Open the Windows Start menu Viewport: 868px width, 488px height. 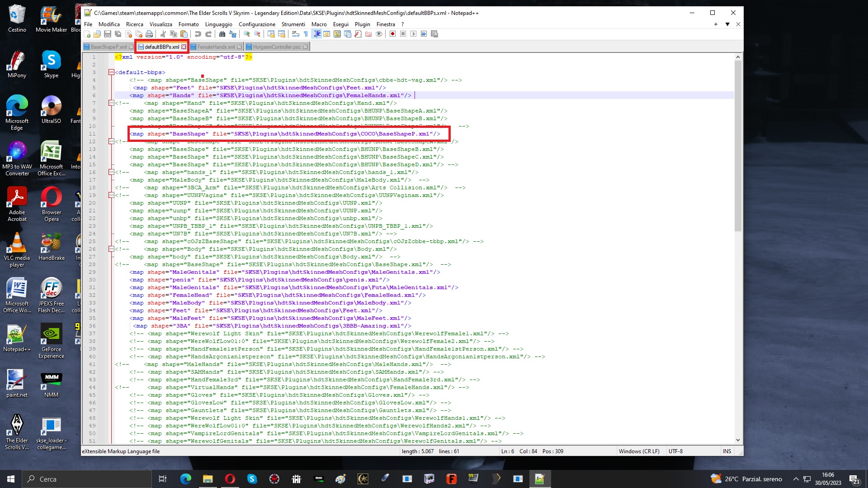[11, 479]
